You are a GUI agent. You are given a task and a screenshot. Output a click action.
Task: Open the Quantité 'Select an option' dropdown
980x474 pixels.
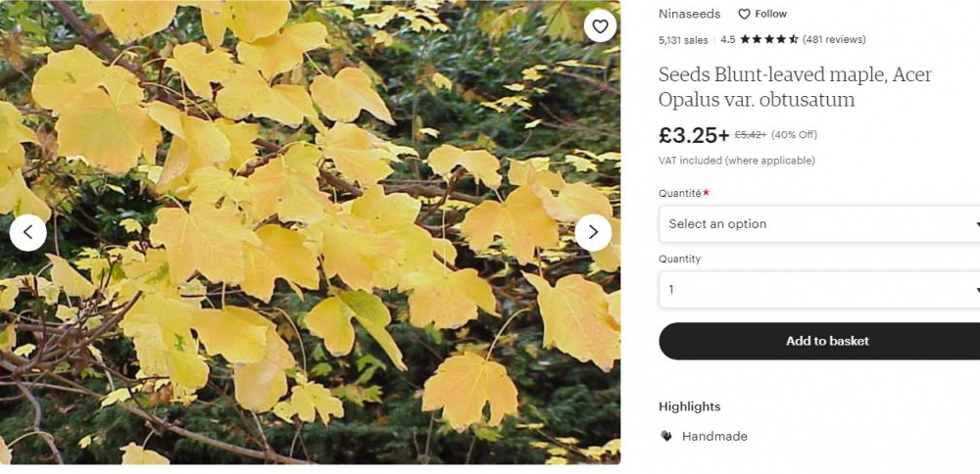coord(819,224)
